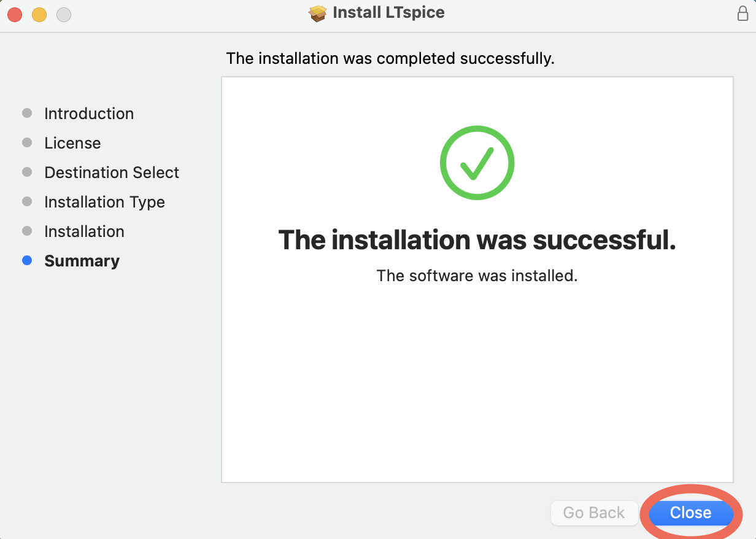Screen dimensions: 756x539
Task: Click the lock icon in the title bar
Action: [x=742, y=14]
